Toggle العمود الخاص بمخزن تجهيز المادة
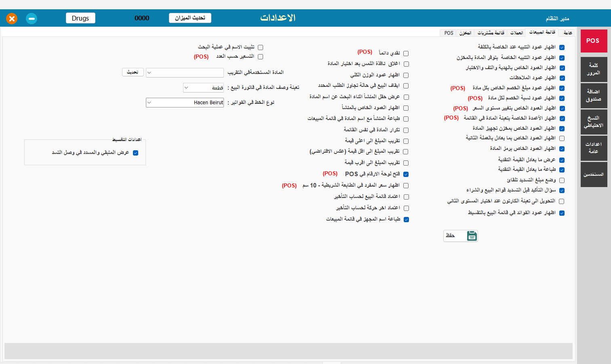This screenshot has height=364, width=611. pyautogui.click(x=562, y=128)
